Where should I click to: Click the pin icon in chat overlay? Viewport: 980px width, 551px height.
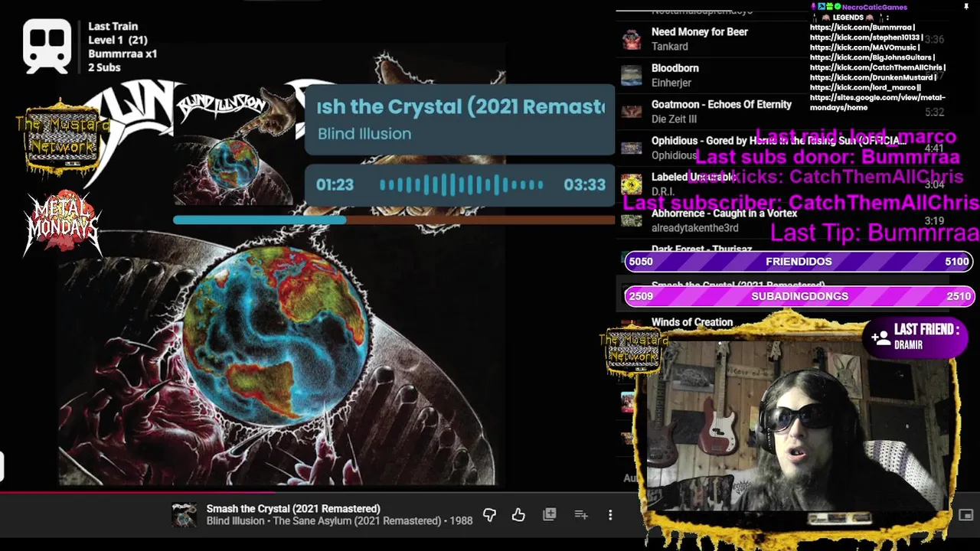[x=966, y=7]
